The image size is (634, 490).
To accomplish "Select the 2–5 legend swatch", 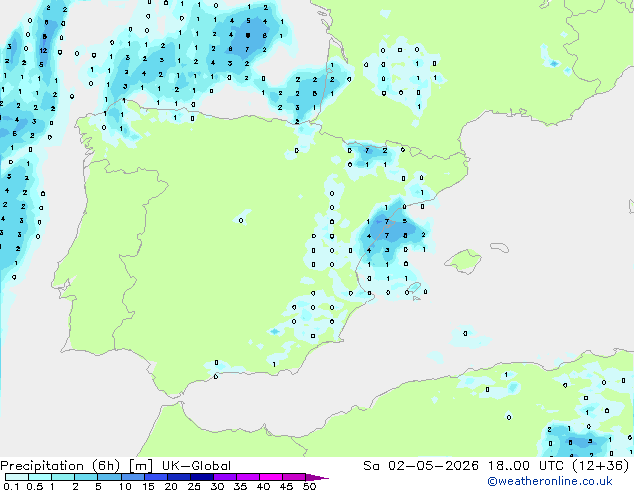I will [x=86, y=477].
